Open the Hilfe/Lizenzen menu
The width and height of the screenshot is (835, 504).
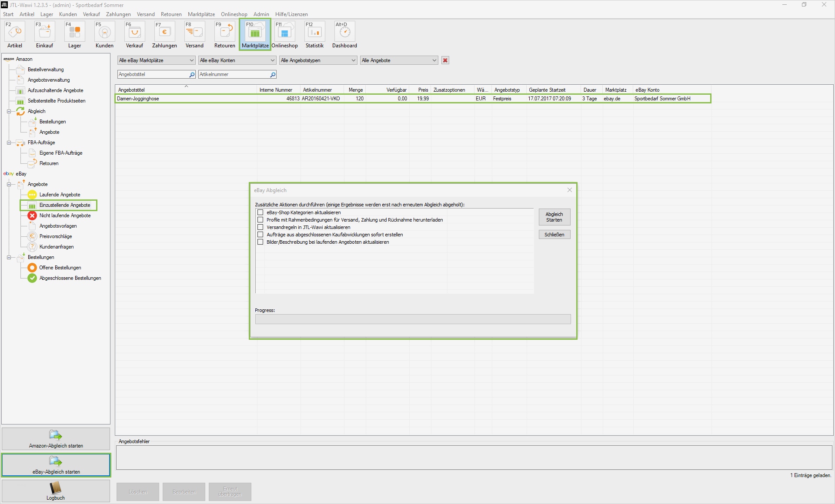(291, 14)
